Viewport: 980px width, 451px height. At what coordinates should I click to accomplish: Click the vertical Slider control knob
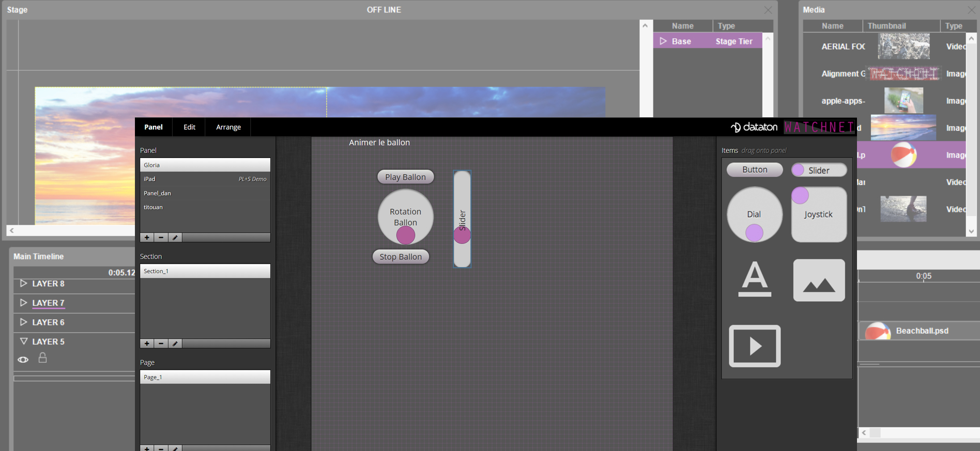click(x=462, y=236)
